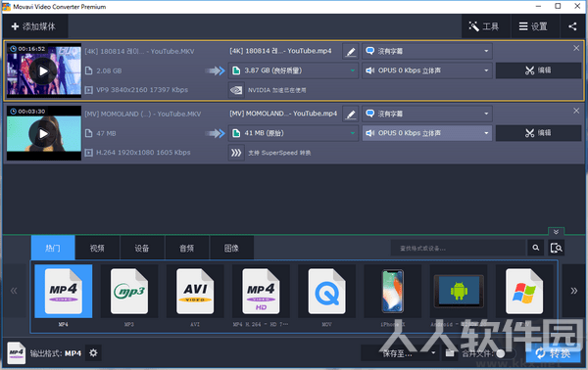Click Edit scissors button for 4K video
588x370 pixels.
[x=538, y=70]
